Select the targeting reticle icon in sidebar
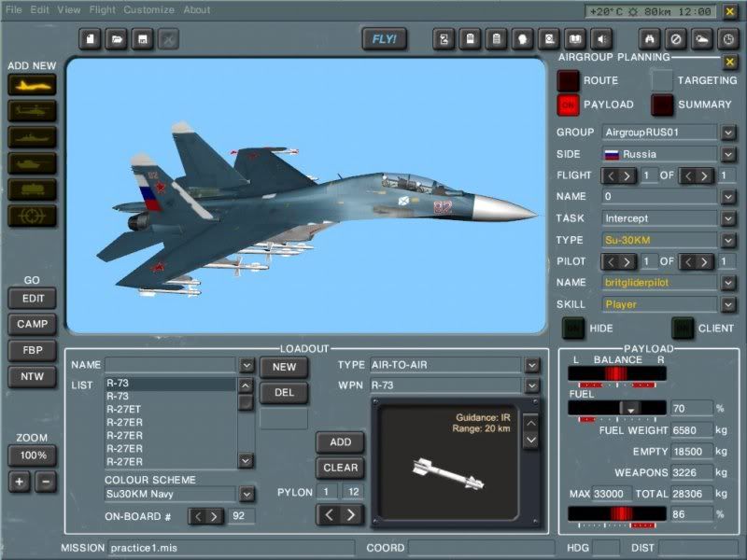The height and width of the screenshot is (560, 747). (34, 217)
